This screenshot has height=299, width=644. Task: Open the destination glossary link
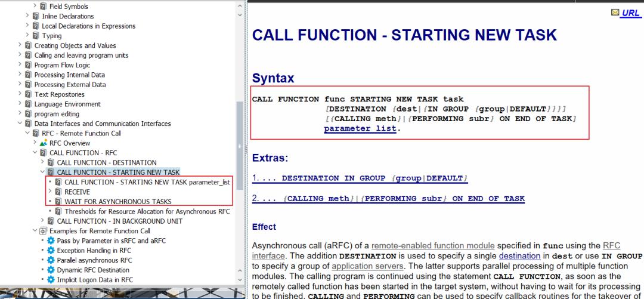[x=519, y=256]
